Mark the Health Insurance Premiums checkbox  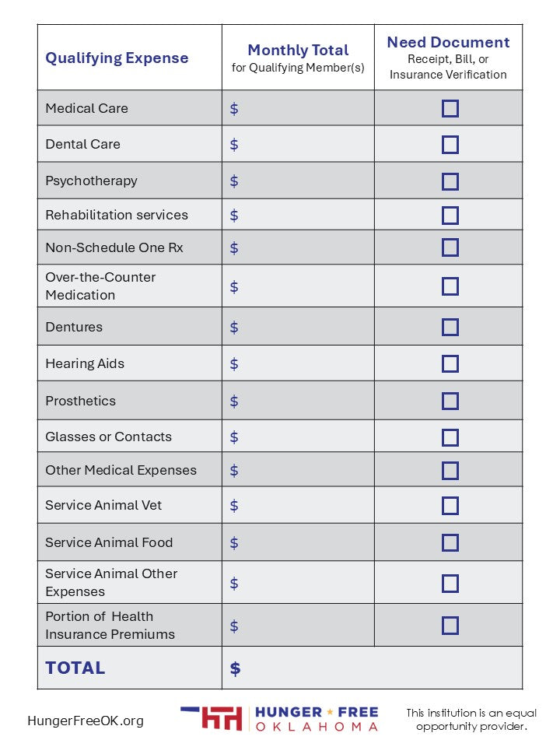450,626
